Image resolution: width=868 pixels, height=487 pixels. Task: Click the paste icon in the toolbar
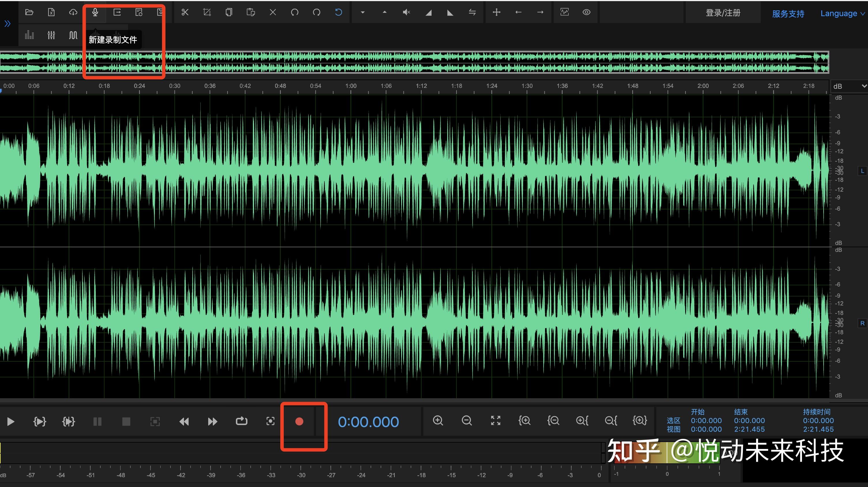click(250, 12)
